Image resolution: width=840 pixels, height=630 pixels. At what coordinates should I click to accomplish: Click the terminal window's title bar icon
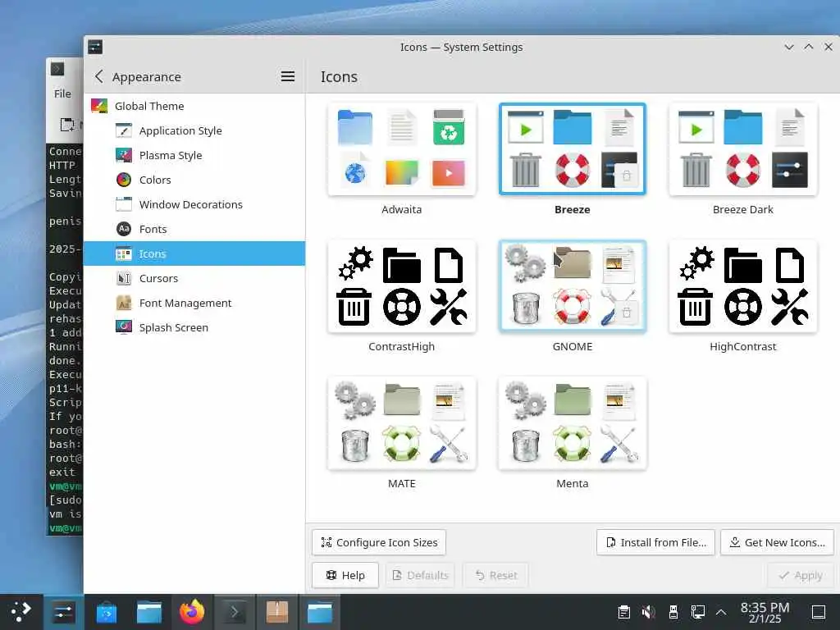click(x=57, y=69)
